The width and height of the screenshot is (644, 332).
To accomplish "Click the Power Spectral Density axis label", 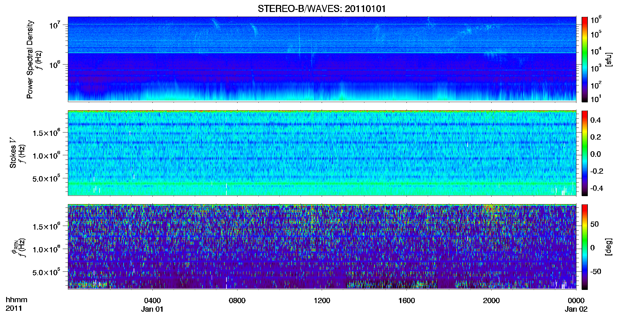I will [30, 59].
